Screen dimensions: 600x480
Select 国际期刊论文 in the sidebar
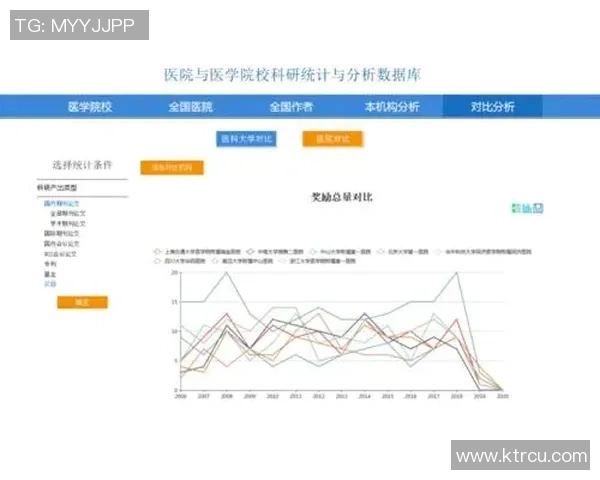pos(62,233)
